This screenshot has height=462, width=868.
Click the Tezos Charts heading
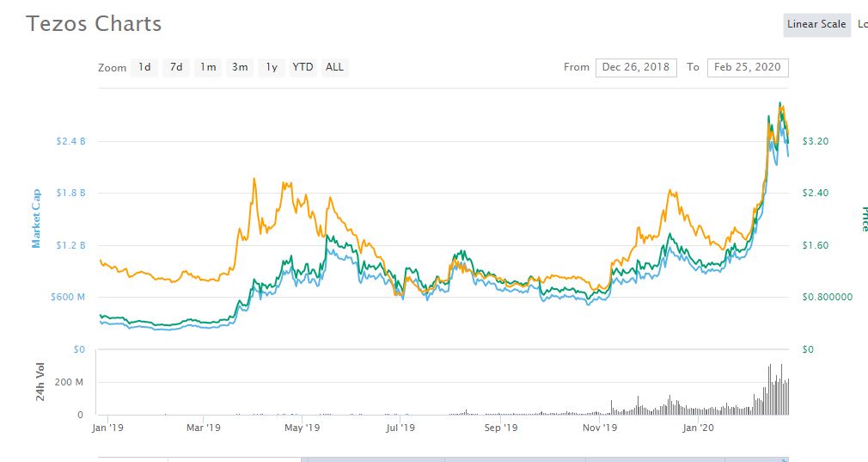(x=94, y=24)
